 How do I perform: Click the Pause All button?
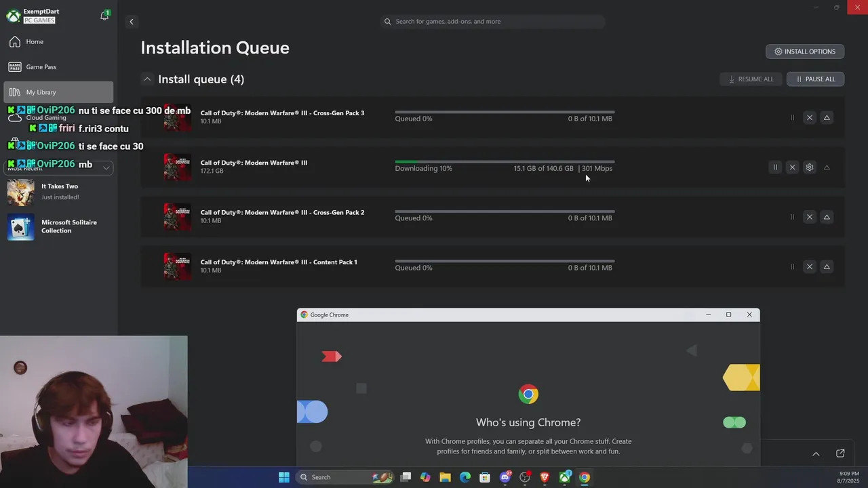[x=815, y=79]
